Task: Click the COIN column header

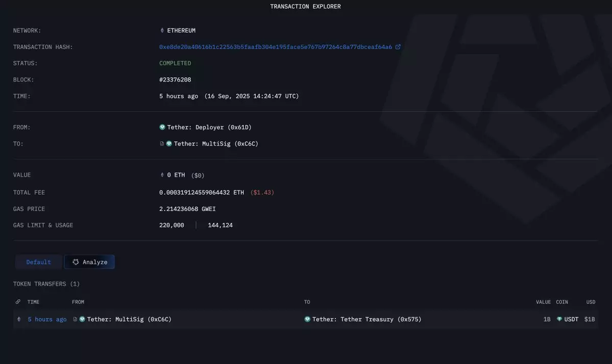Action: (x=562, y=302)
